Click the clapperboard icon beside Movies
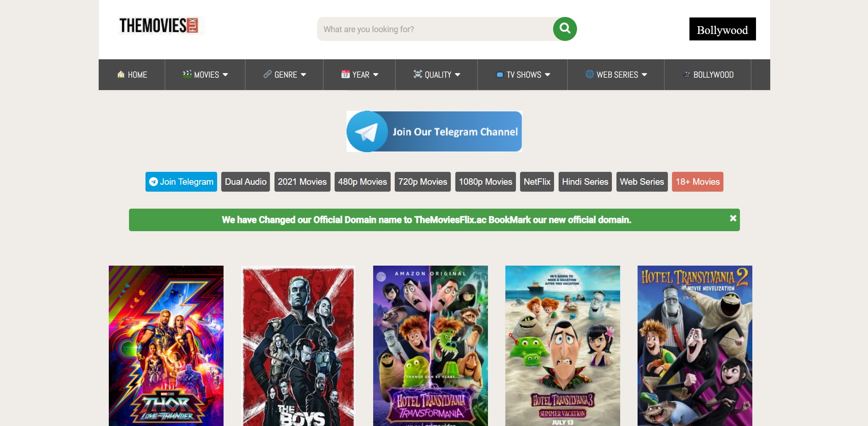Viewport: 868px width, 426px height. (187, 74)
